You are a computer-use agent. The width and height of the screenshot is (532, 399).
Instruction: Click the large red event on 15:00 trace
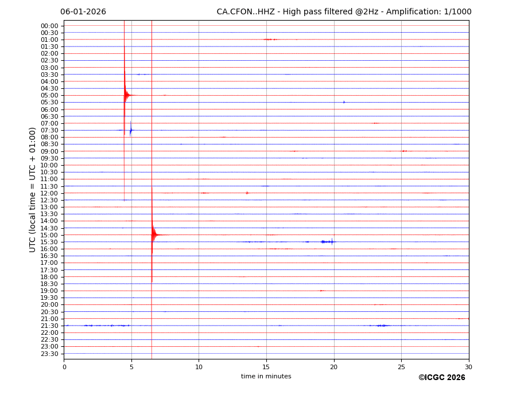coord(153,234)
